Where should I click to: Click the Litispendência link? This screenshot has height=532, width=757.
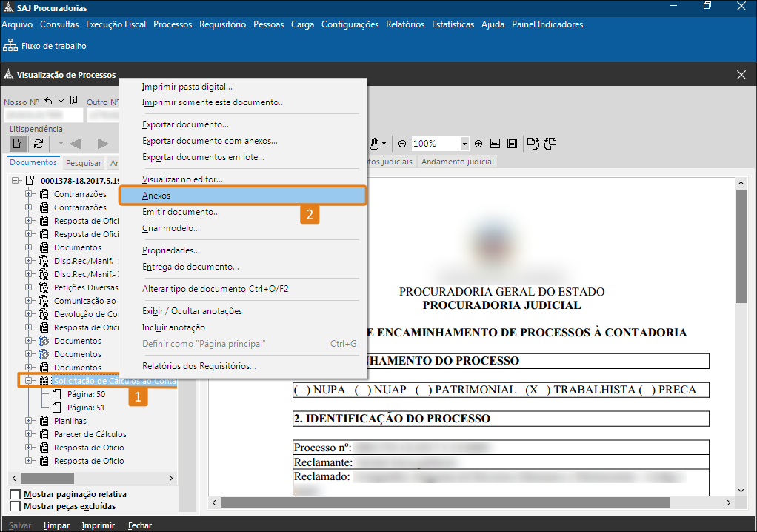pyautogui.click(x=36, y=129)
